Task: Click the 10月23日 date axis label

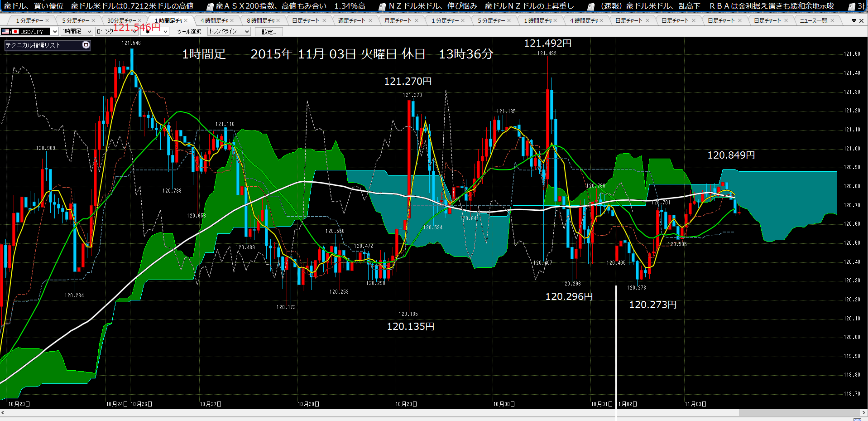Action: tap(19, 404)
